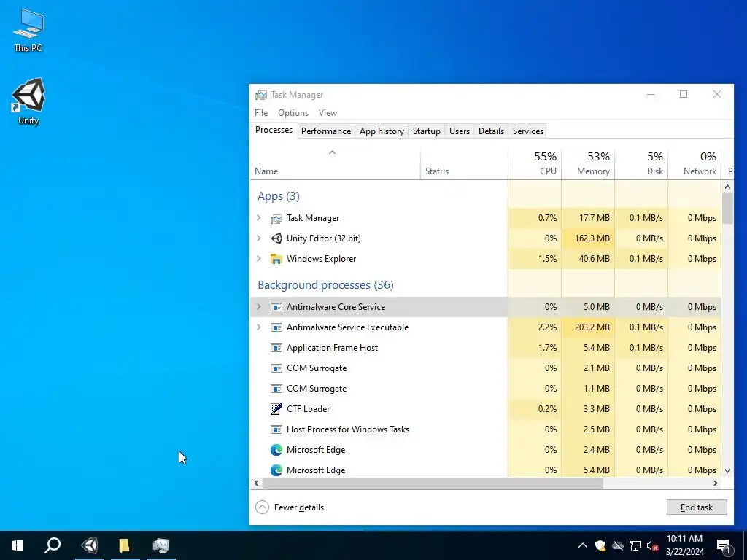Image resolution: width=747 pixels, height=560 pixels.
Task: Click the horizontal scrollbar right arrow
Action: pyautogui.click(x=715, y=483)
